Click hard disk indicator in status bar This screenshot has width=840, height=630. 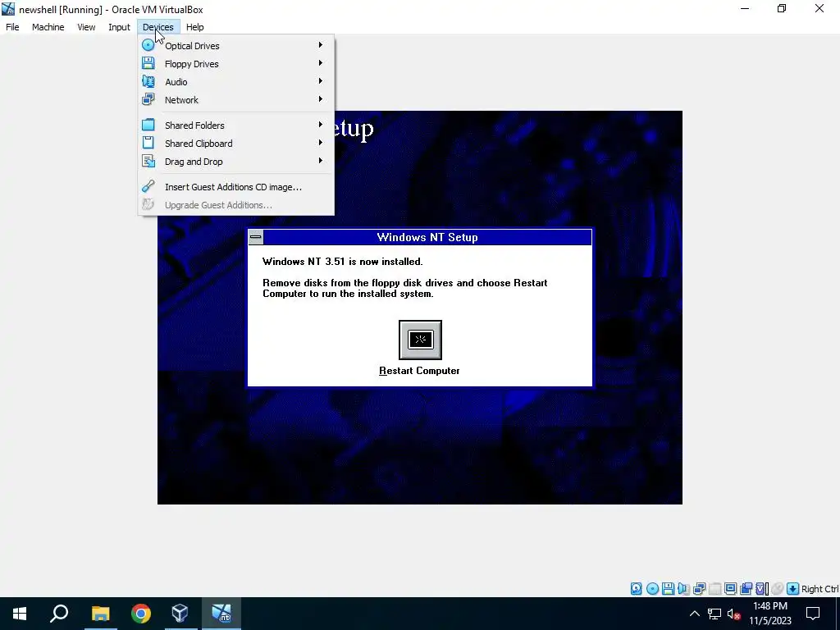[x=636, y=589]
